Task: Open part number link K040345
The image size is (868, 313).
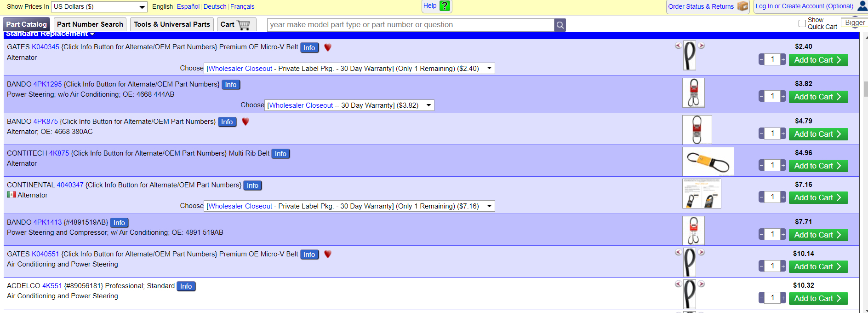Action: (46, 47)
